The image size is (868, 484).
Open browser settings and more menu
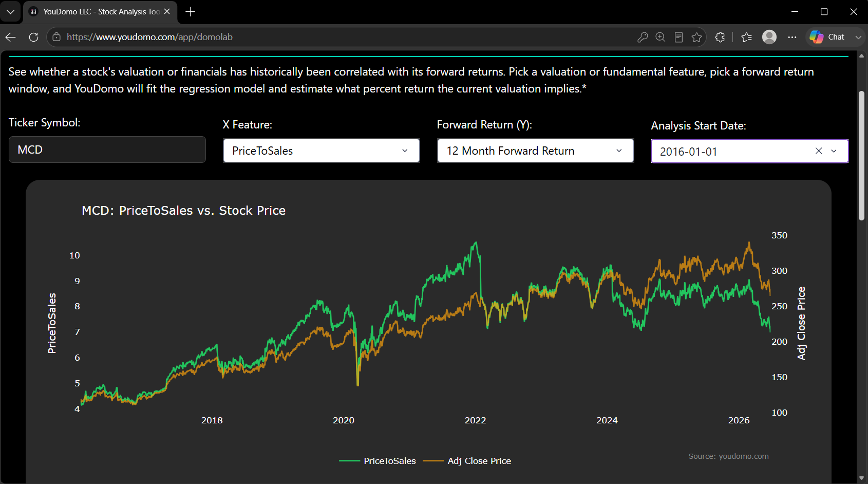(792, 37)
